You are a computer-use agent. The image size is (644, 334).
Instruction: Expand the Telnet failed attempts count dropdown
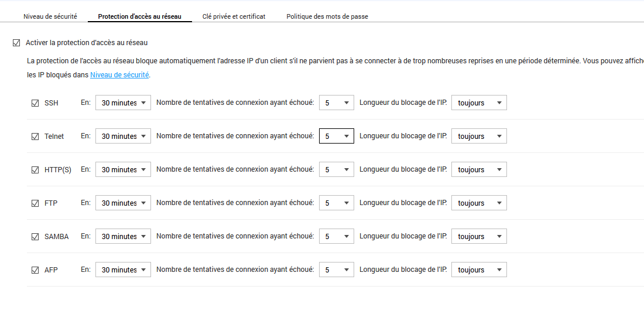pyautogui.click(x=336, y=137)
